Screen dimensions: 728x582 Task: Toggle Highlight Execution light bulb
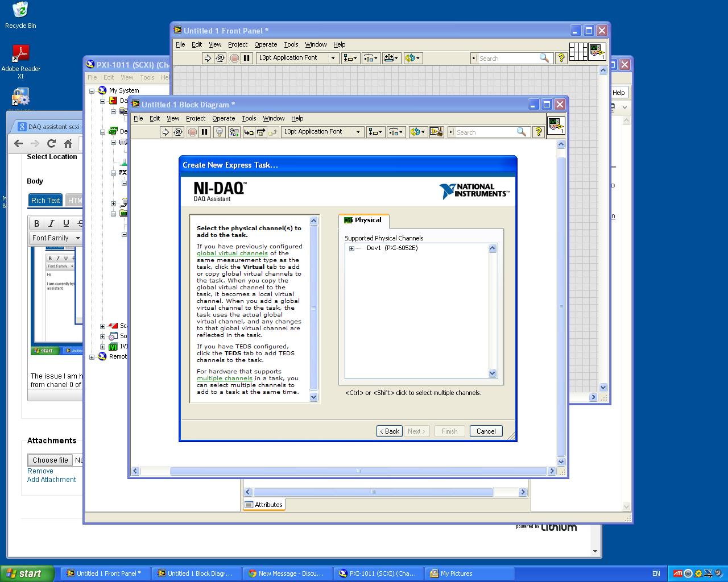220,132
